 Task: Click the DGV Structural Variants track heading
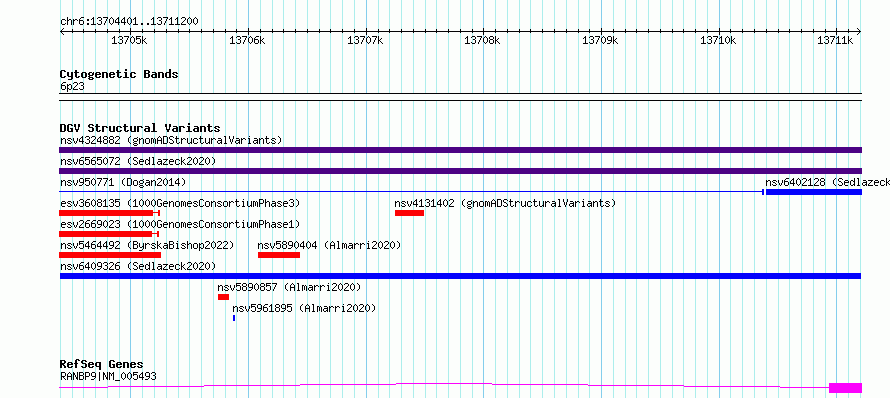tap(140, 128)
